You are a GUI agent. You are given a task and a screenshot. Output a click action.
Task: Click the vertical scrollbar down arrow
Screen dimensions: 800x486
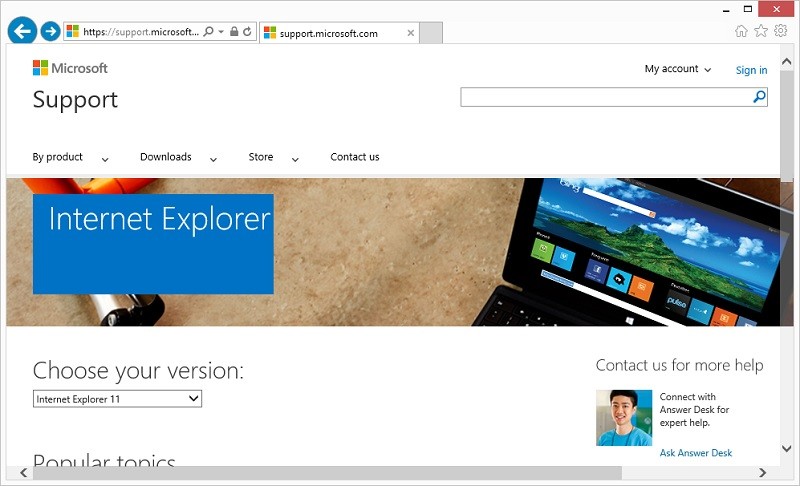pyautogui.click(x=786, y=449)
